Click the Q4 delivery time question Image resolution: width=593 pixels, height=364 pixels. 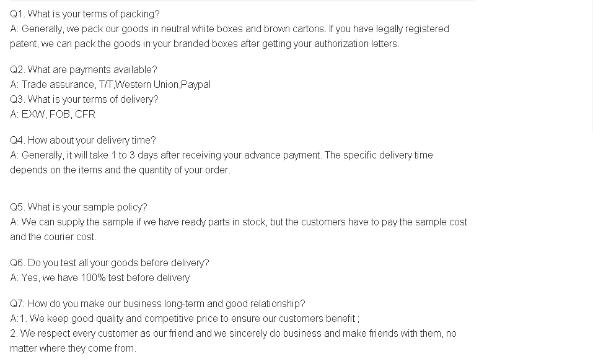[x=83, y=140]
